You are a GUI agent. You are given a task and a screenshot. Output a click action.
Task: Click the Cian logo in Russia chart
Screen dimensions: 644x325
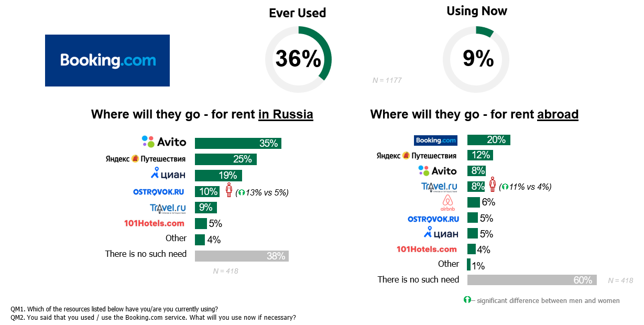coord(168,174)
